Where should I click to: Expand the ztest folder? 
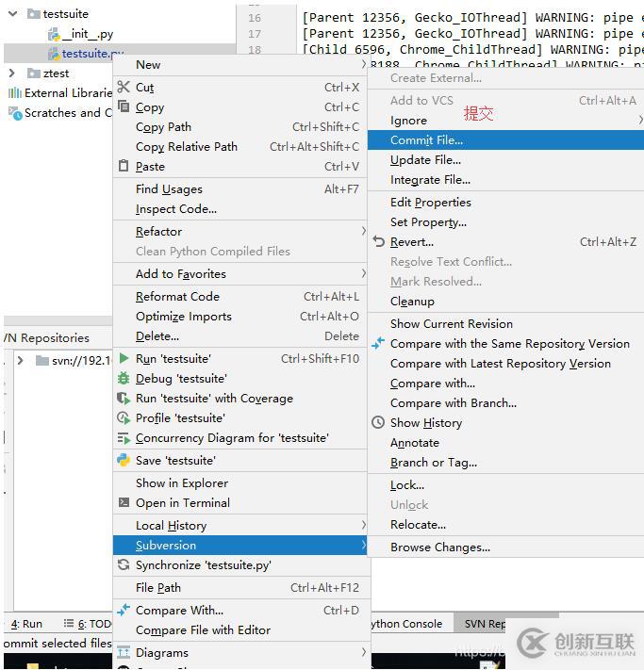[12, 74]
